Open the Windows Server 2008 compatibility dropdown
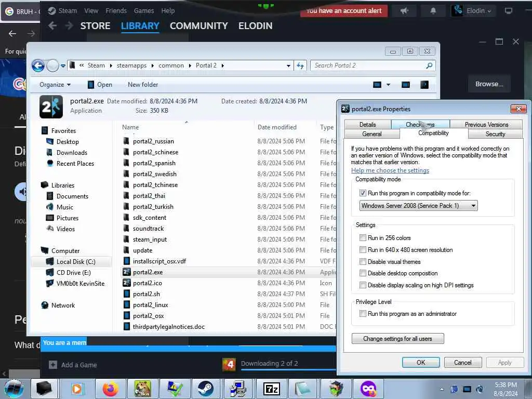 click(x=418, y=206)
